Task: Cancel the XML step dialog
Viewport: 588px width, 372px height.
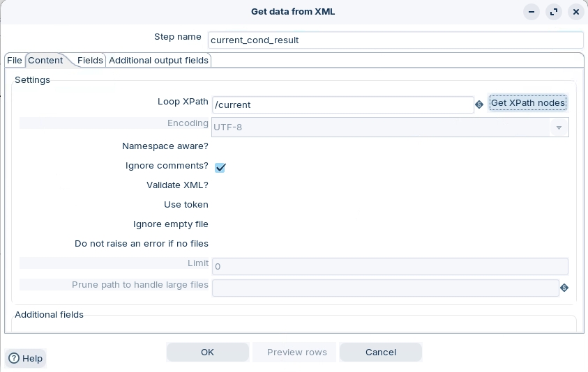Action: coord(380,352)
